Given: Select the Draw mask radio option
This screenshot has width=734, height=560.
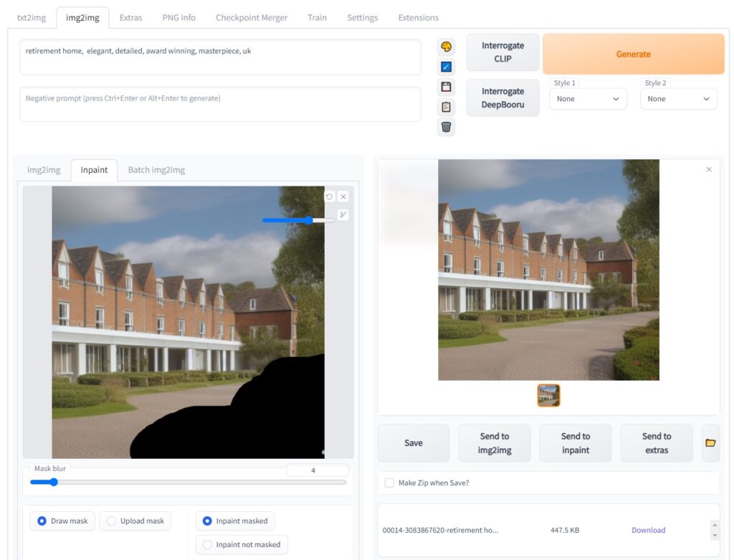Looking at the screenshot, I should tap(62, 521).
